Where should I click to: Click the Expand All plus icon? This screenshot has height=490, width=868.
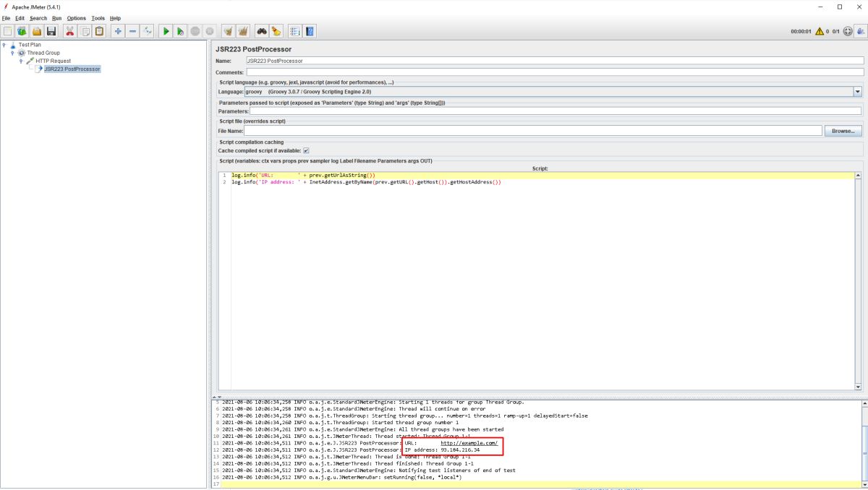(118, 31)
